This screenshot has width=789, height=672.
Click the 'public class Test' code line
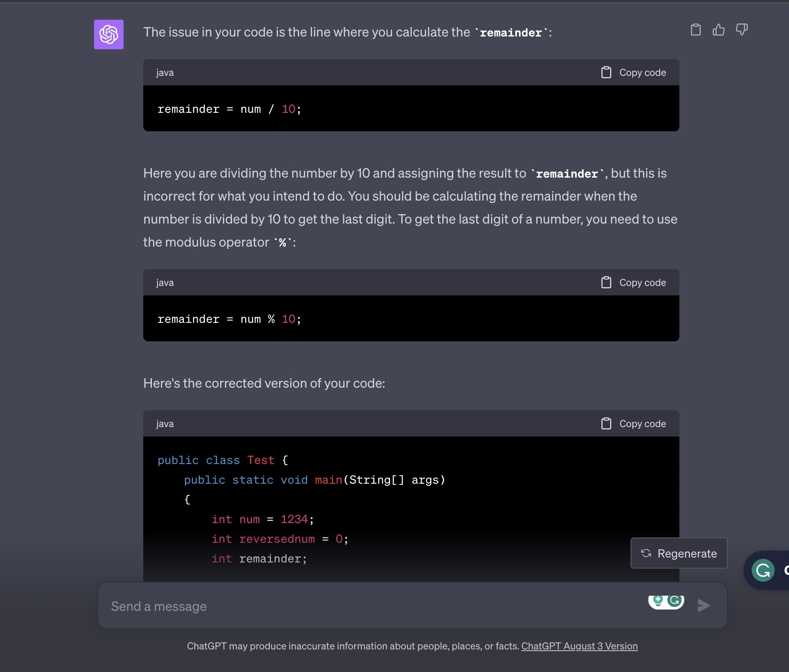click(x=222, y=460)
